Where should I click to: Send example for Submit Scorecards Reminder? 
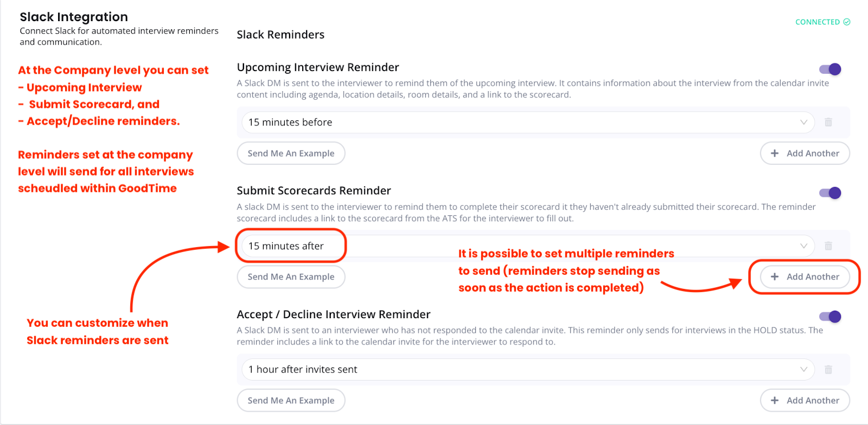(291, 277)
